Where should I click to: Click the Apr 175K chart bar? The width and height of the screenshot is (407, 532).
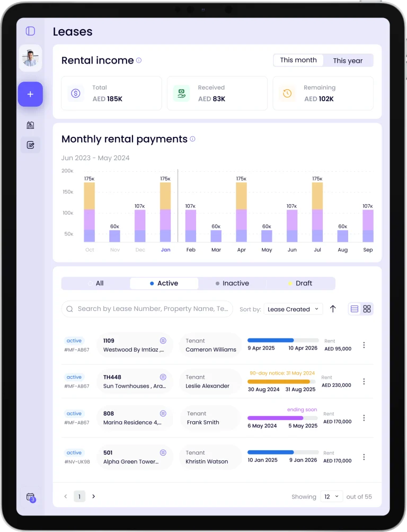[x=241, y=212]
